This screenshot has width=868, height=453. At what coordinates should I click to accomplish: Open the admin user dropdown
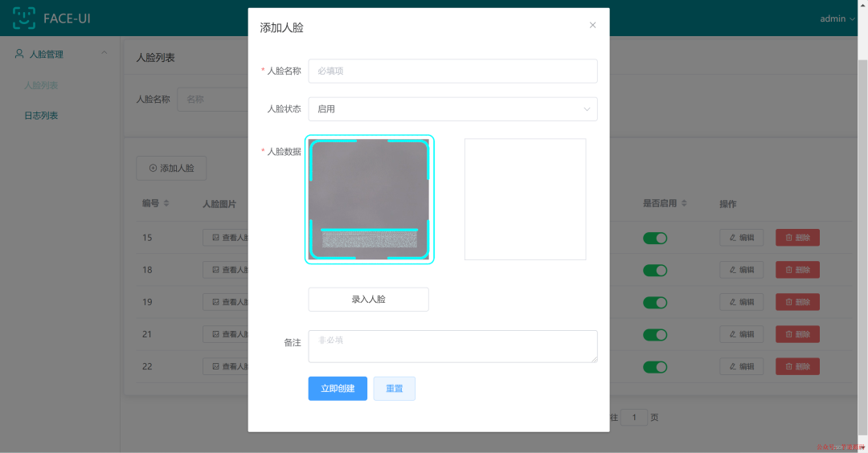click(x=837, y=18)
